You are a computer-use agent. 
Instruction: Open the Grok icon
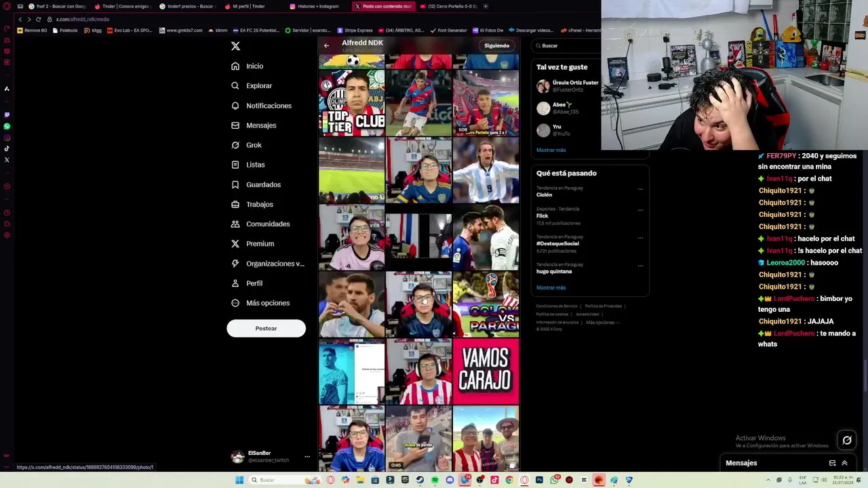click(x=235, y=145)
